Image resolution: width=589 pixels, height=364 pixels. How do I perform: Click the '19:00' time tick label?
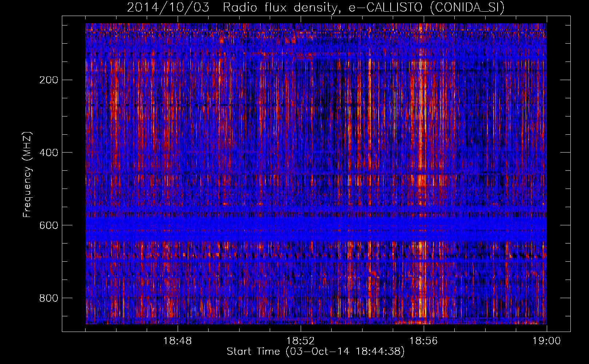click(x=547, y=341)
